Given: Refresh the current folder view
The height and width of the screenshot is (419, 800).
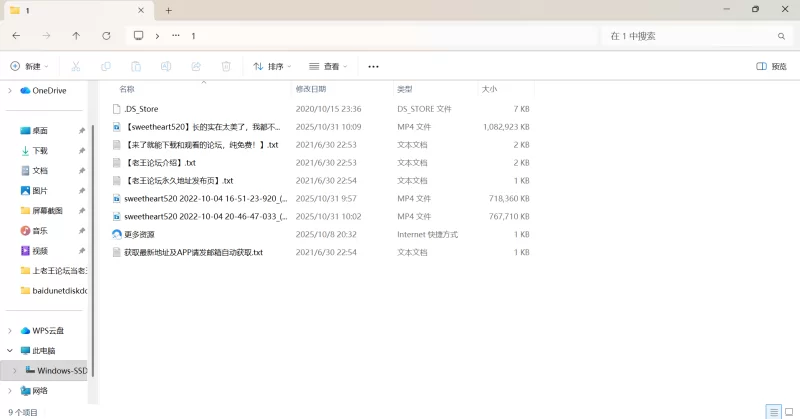Looking at the screenshot, I should point(106,35).
